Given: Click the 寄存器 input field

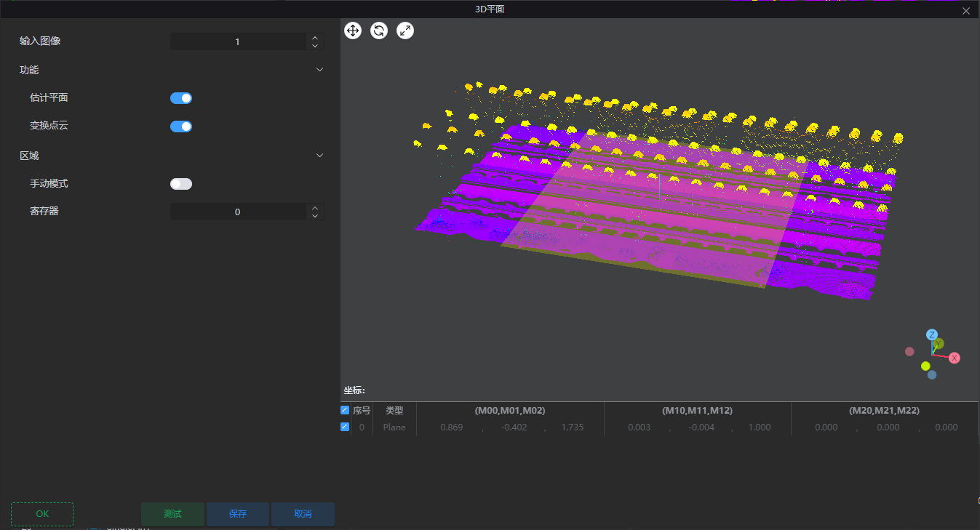Looking at the screenshot, I should pyautogui.click(x=238, y=212).
